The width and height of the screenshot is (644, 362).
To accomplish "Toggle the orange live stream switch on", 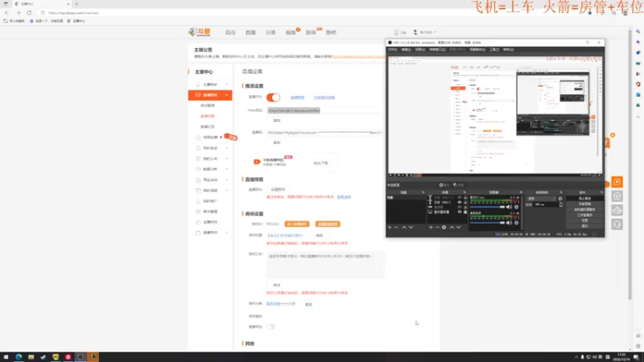I will (273, 97).
